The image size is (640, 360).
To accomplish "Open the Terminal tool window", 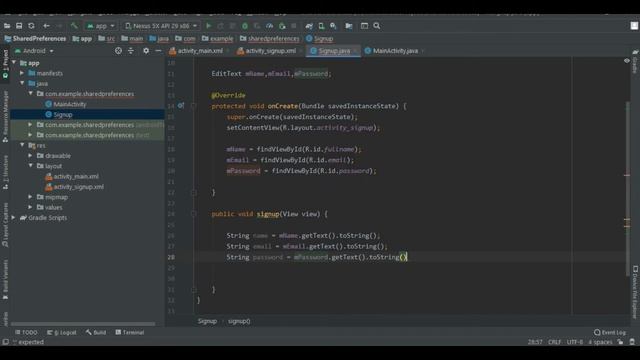I will pyautogui.click(x=130, y=332).
